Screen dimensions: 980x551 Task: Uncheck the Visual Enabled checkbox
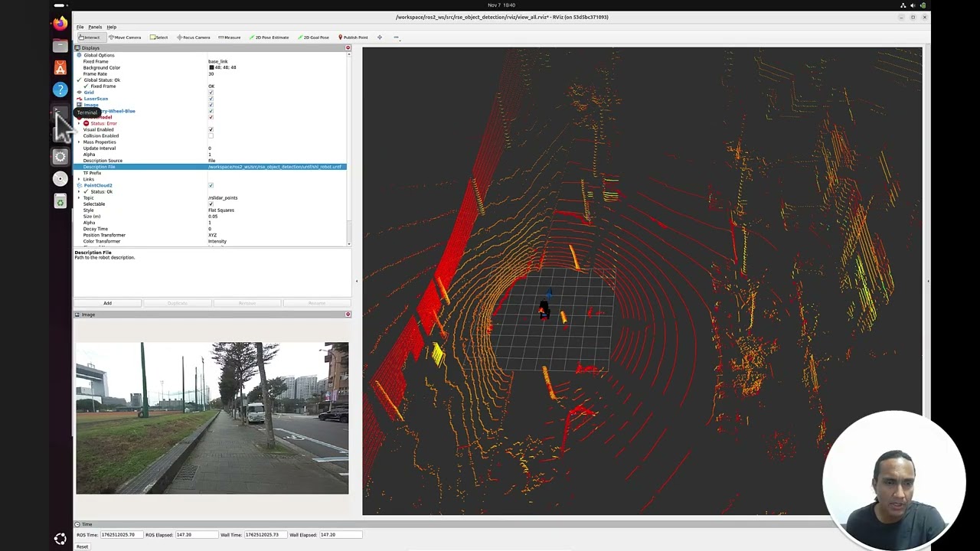(x=211, y=129)
